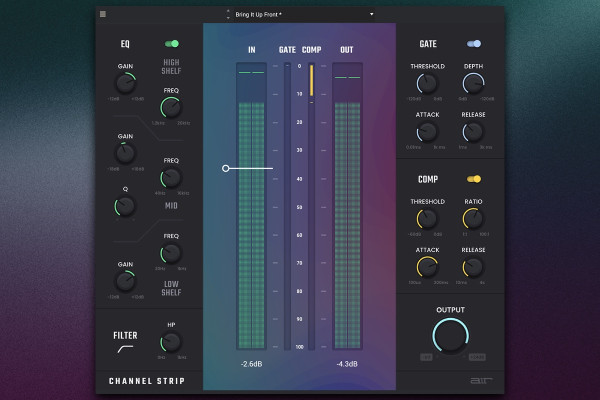The height and width of the screenshot is (400, 600).
Task: Click the IN level meter bars
Action: 251,206
